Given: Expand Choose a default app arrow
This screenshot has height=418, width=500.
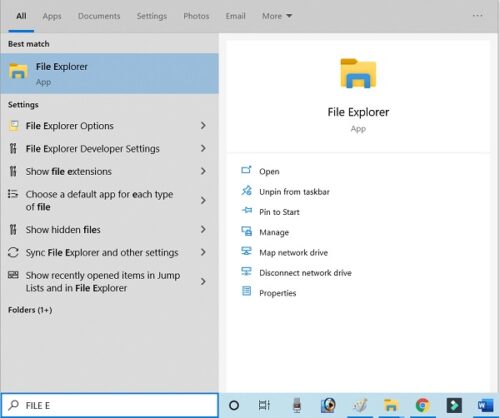Looking at the screenshot, I should (203, 200).
